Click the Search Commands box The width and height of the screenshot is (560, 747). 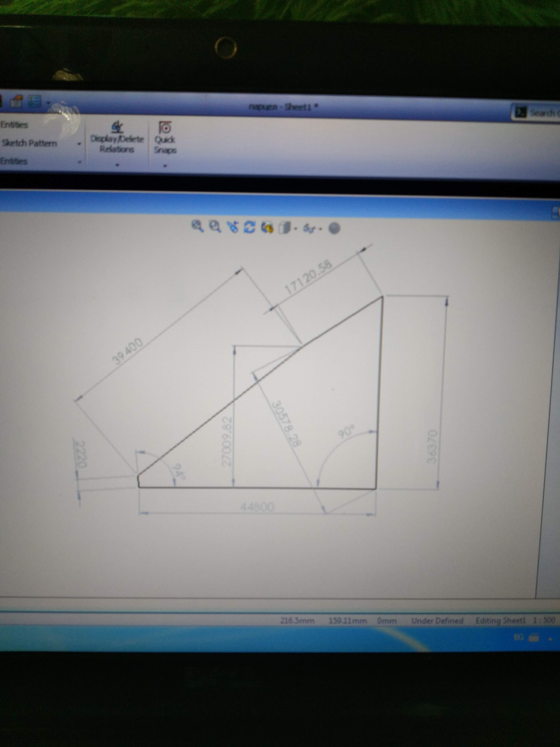click(x=543, y=113)
